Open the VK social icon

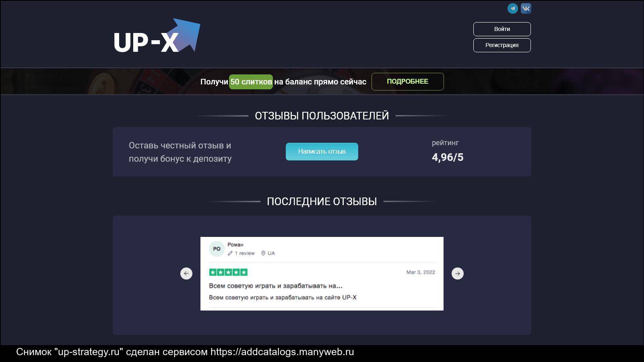coord(526,8)
